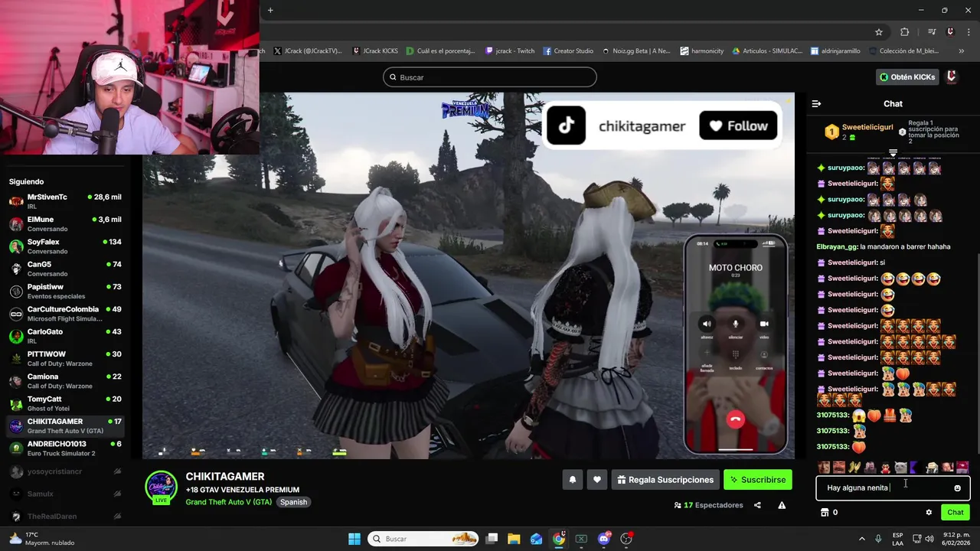980x551 pixels.
Task: Open volume control in system tray
Action: (x=929, y=539)
